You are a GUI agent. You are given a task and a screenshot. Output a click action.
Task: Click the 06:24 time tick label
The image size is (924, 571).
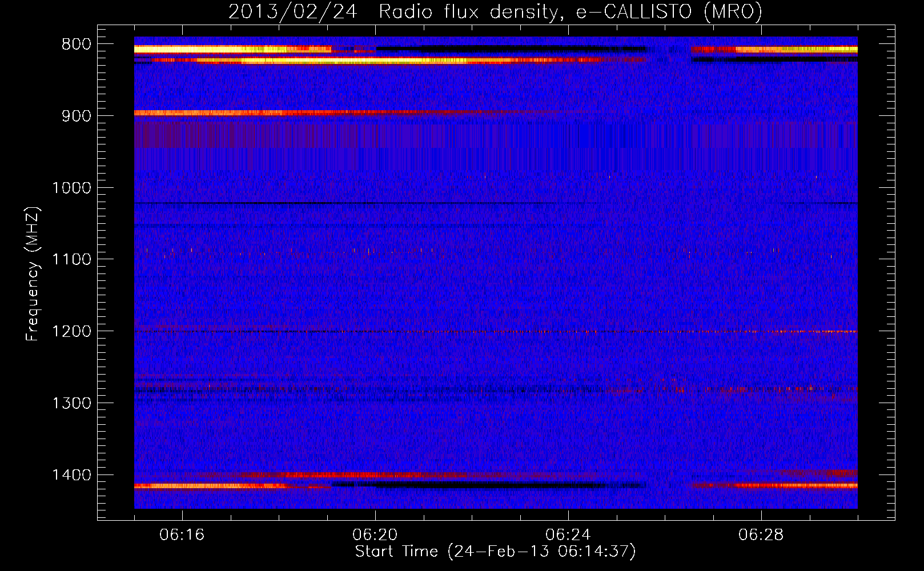click(568, 535)
